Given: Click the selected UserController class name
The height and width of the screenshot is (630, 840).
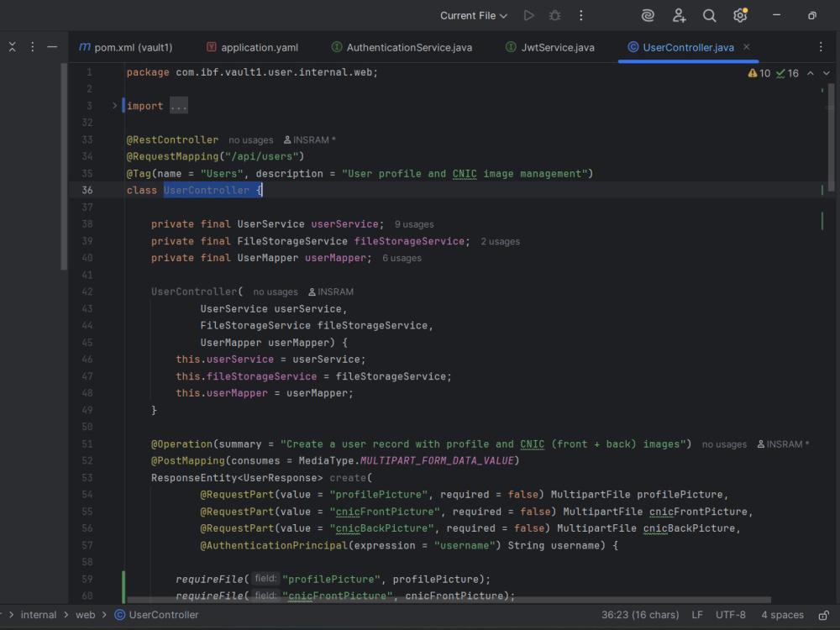Looking at the screenshot, I should [x=207, y=190].
